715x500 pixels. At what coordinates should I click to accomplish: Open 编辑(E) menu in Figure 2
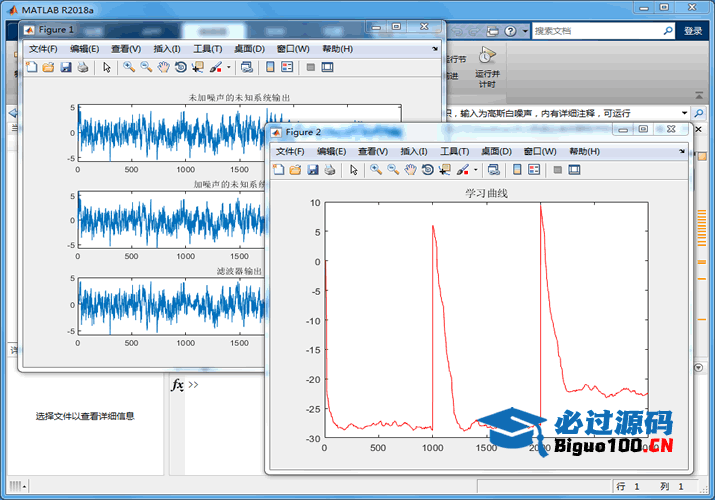[332, 151]
